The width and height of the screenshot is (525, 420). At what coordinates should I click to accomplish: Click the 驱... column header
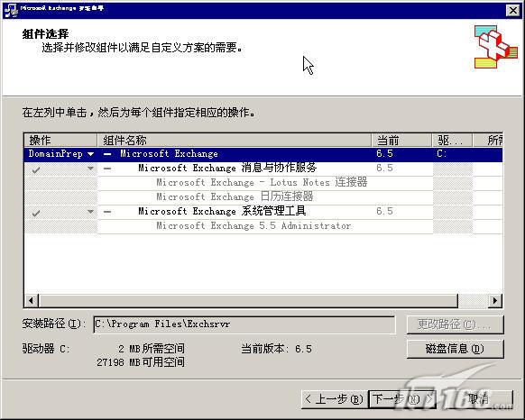pyautogui.click(x=452, y=141)
